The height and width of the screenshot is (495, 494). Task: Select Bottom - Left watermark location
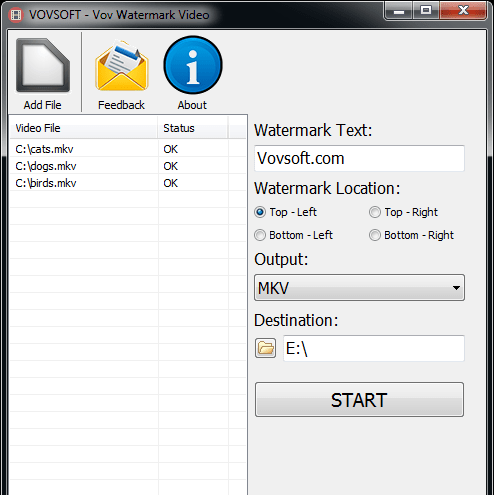pyautogui.click(x=260, y=235)
